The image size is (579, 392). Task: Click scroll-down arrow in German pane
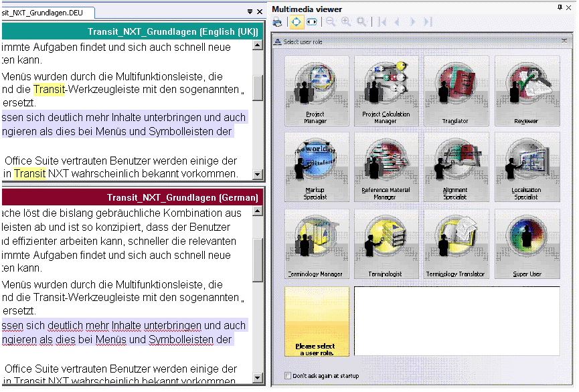point(258,377)
